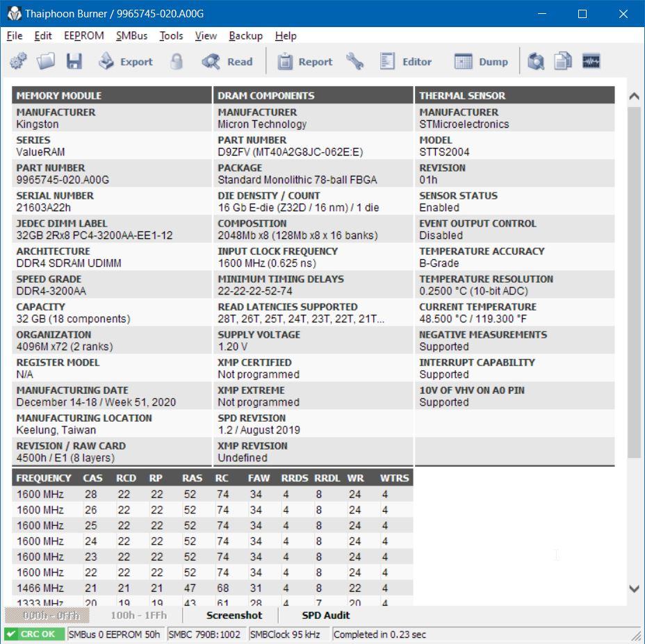Click the Dump toolbar button
The image size is (645, 644).
pyautogui.click(x=481, y=62)
